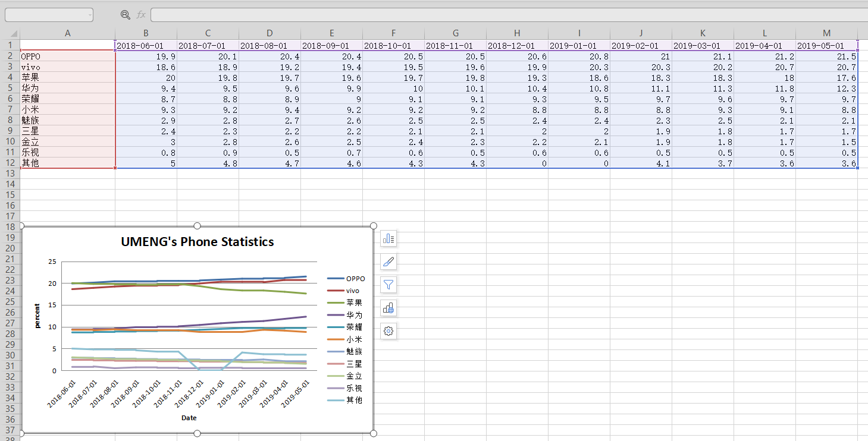Select row 15 header
868x441 pixels.
10,195
